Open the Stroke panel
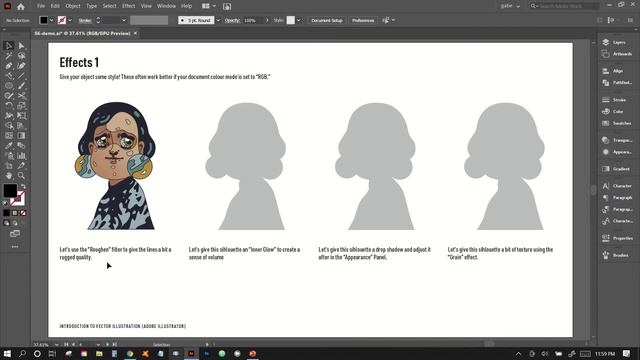This screenshot has height=360, width=640. click(614, 100)
